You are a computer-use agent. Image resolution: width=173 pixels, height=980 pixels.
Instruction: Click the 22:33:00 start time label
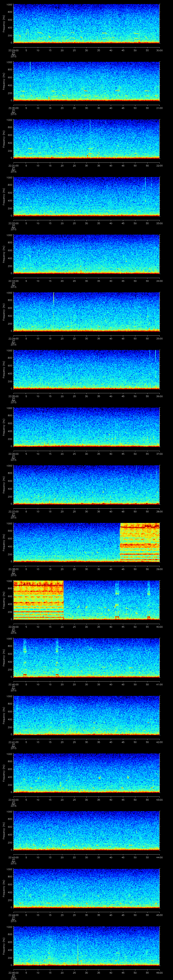[13, 281]
